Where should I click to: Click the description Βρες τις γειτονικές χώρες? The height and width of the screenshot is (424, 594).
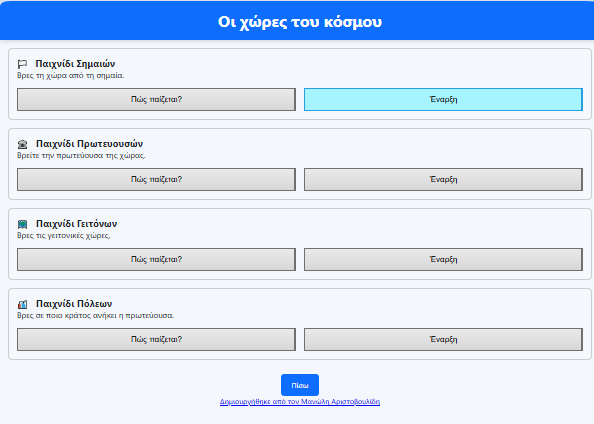point(64,236)
